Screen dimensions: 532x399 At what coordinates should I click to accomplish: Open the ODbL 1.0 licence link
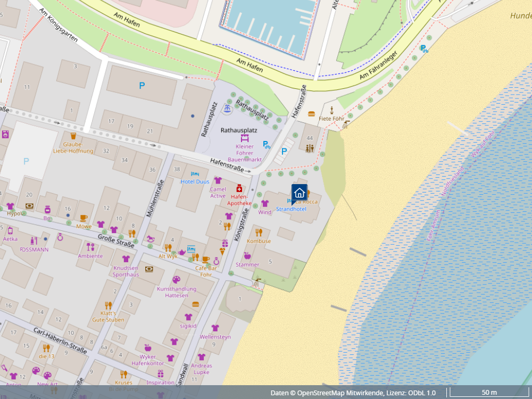click(x=421, y=393)
